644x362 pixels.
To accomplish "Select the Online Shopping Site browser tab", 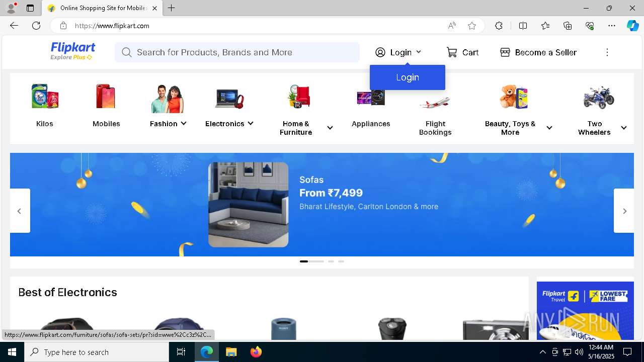I will pyautogui.click(x=103, y=8).
